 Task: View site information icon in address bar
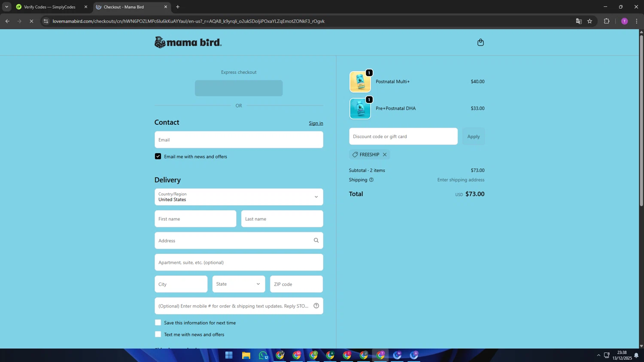pyautogui.click(x=46, y=21)
